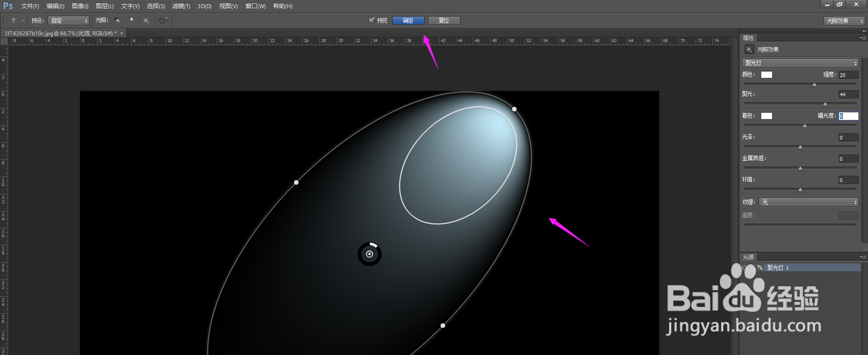Open the 滤镜(T) menu
This screenshot has width=868, height=355.
coord(181,6)
